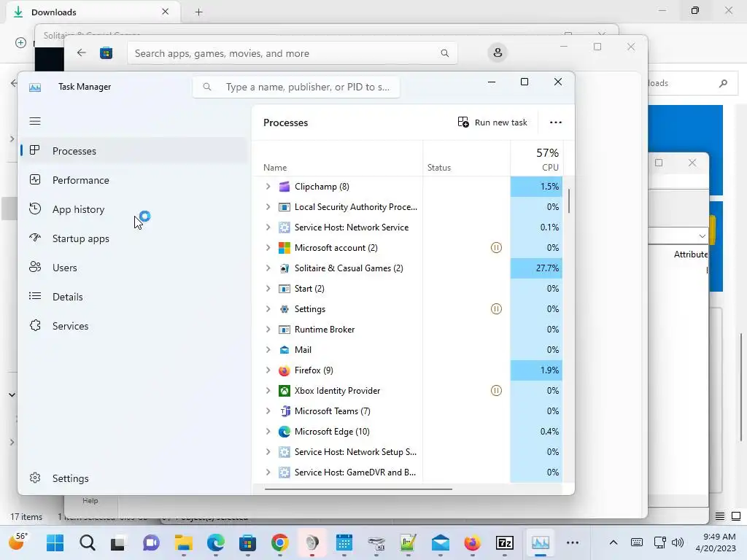This screenshot has width=747, height=560.
Task: Expand the Microsoft account (2) group
Action: (268, 248)
